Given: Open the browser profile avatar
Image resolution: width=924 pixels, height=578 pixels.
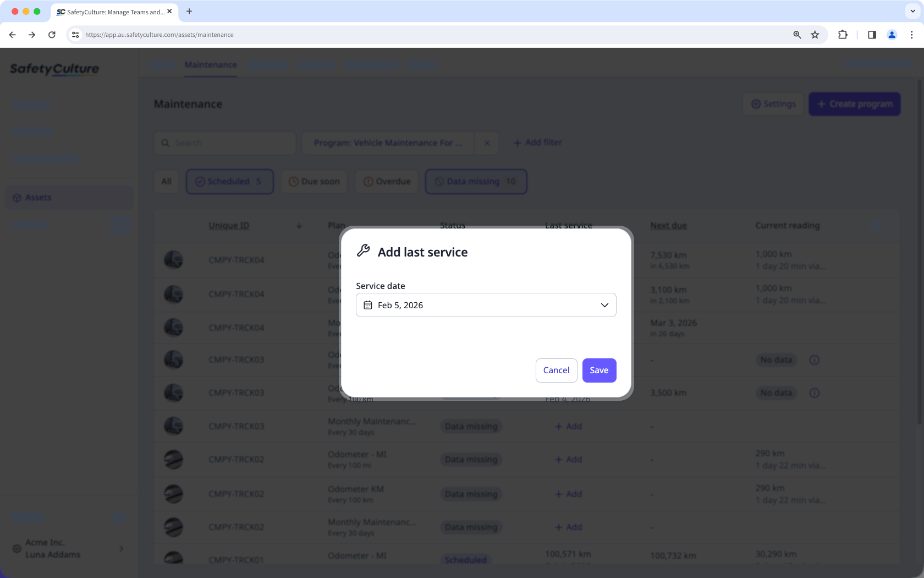Looking at the screenshot, I should [x=892, y=35].
